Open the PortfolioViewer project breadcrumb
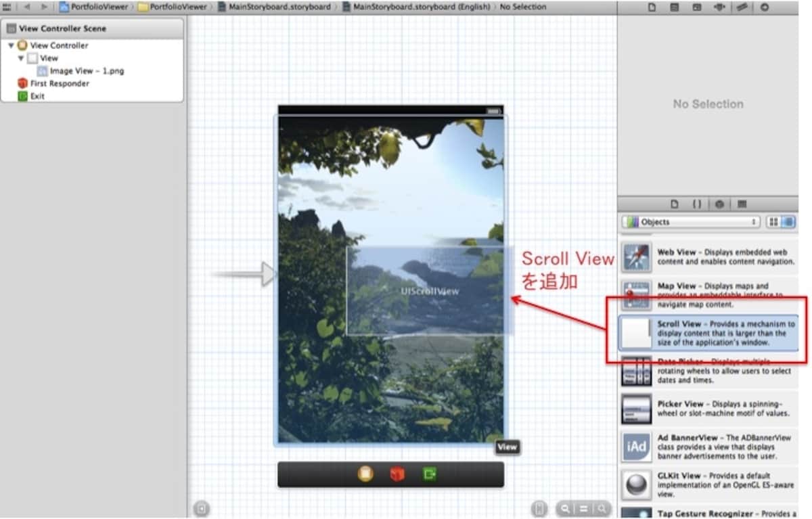Image resolution: width=812 pixels, height=519 pixels. 94,7
